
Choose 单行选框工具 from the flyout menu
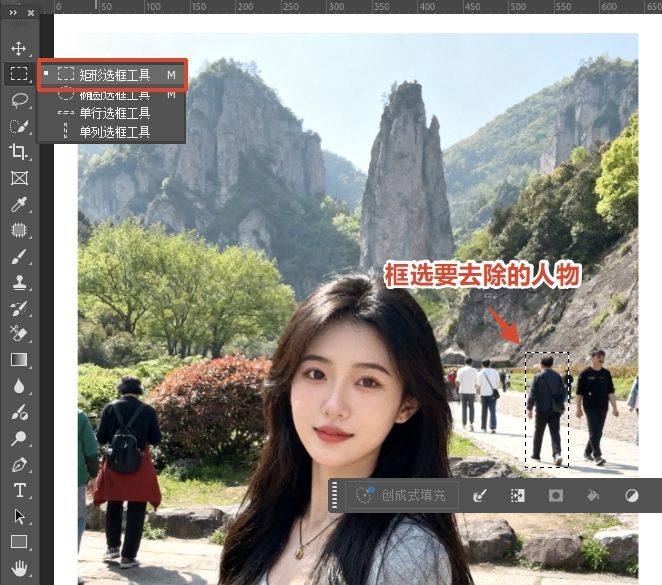tap(114, 113)
